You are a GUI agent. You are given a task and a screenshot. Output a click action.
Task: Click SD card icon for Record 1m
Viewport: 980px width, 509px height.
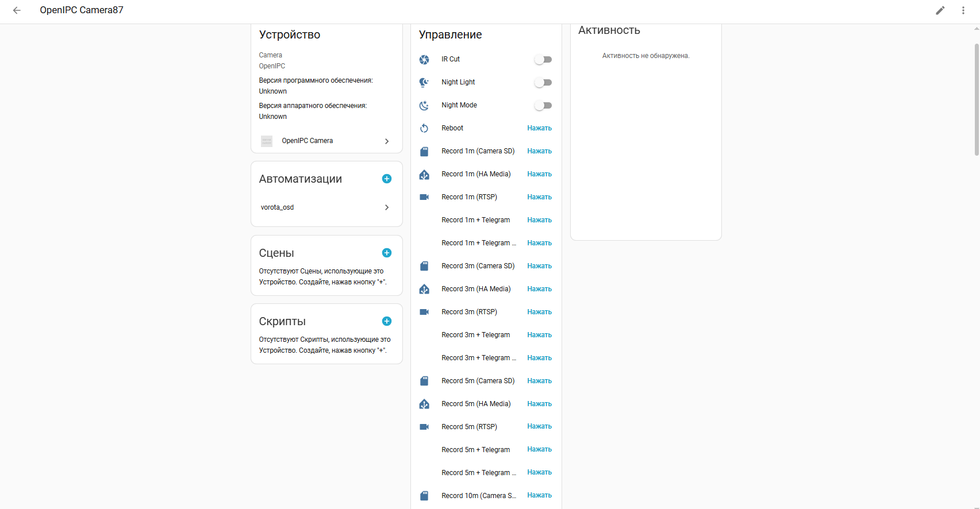(x=424, y=151)
